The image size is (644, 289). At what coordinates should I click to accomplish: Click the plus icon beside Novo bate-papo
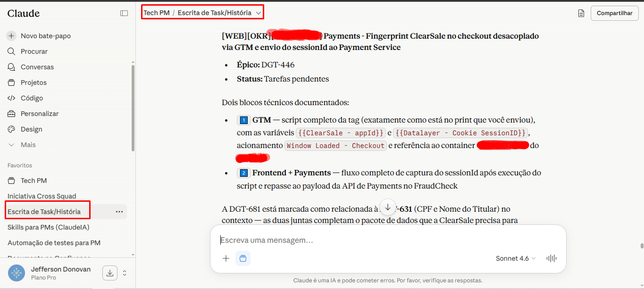(11, 36)
